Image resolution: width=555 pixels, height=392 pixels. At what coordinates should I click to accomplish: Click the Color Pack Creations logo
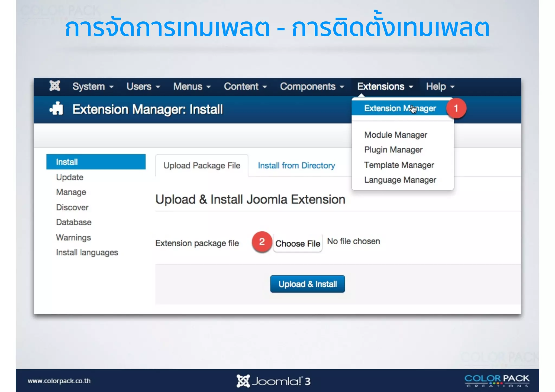[x=497, y=381]
